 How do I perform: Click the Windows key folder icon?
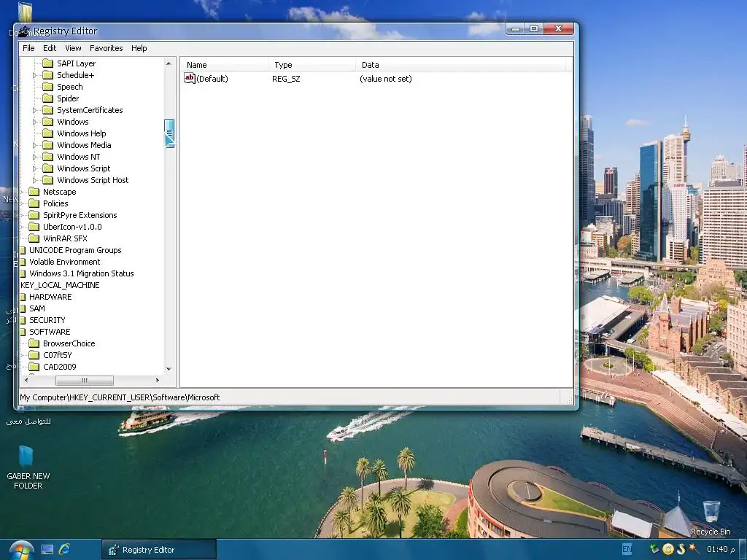click(x=47, y=122)
